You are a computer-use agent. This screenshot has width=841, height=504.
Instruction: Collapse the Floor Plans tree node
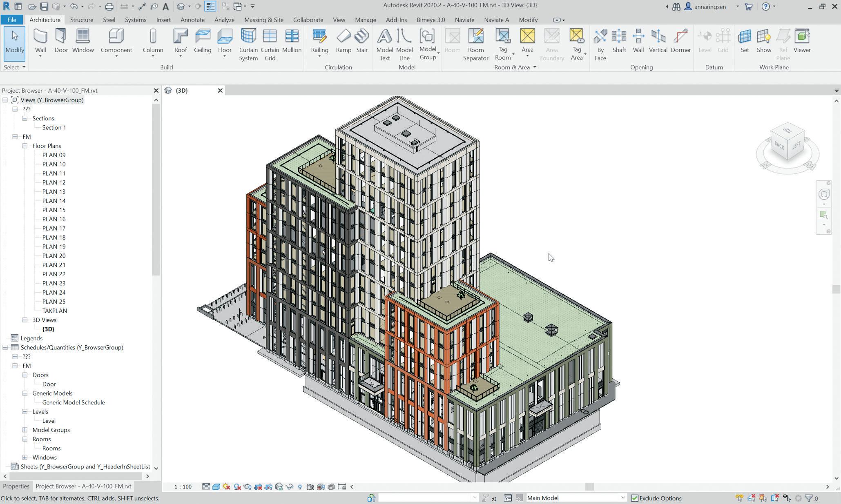(25, 146)
